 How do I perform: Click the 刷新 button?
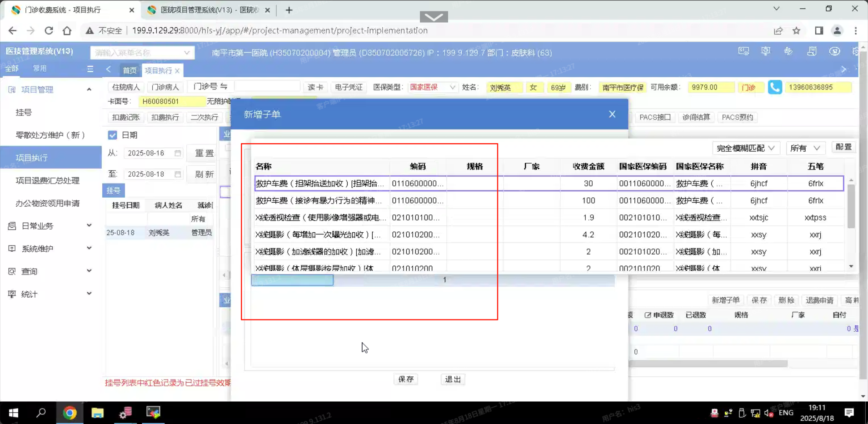tap(204, 174)
